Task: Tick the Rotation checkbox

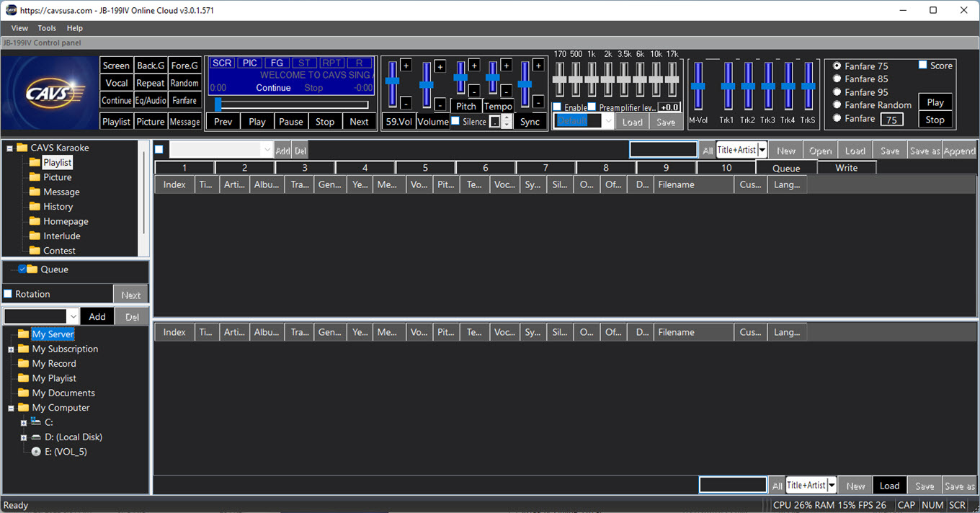Action: click(x=8, y=294)
